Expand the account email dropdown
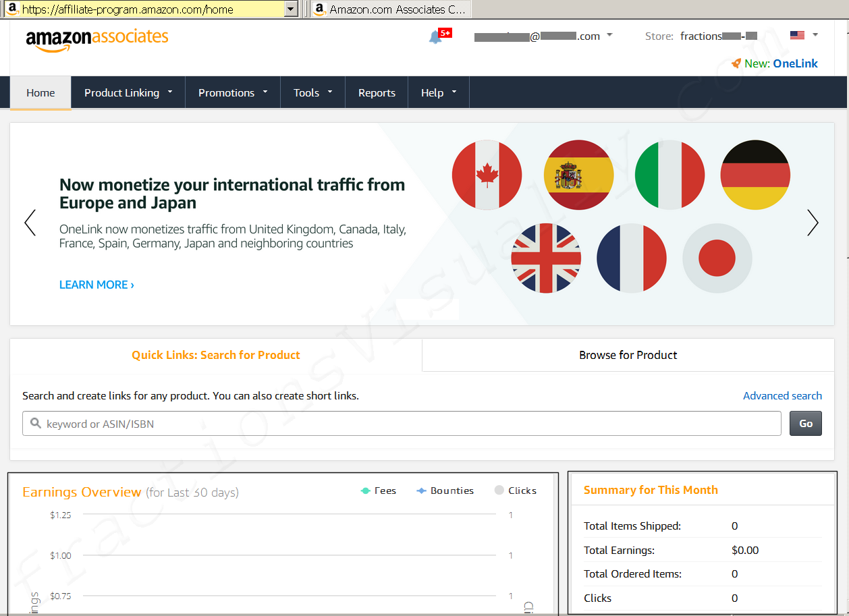The height and width of the screenshot is (616, 849). point(609,35)
